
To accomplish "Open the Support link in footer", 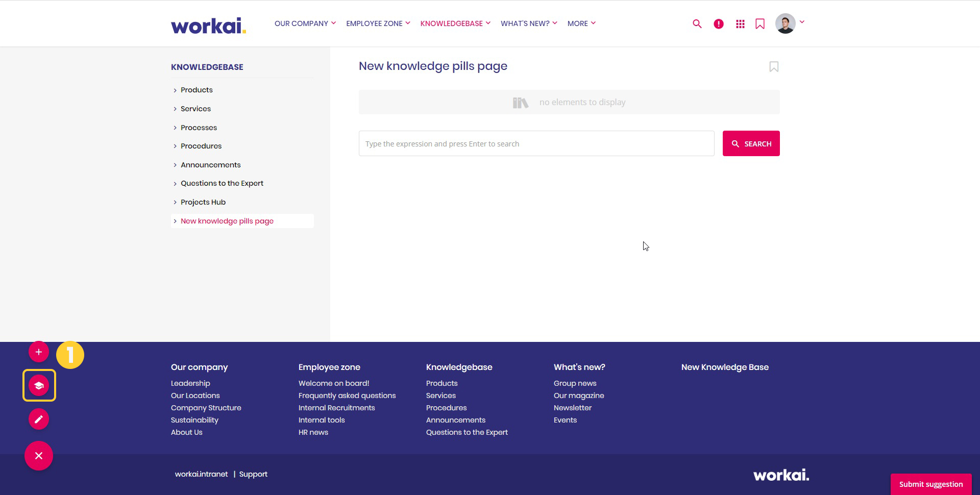I will pos(253,474).
